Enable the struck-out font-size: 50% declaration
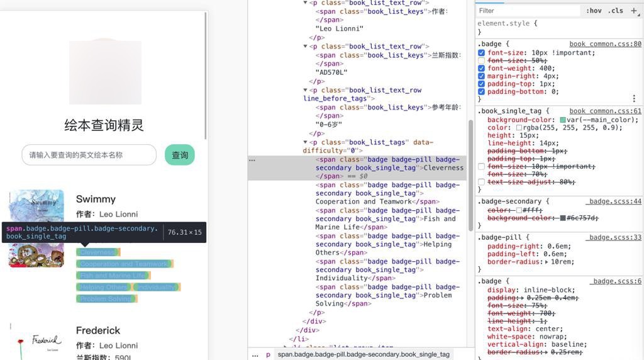This screenshot has width=644, height=360. pyautogui.click(x=481, y=61)
